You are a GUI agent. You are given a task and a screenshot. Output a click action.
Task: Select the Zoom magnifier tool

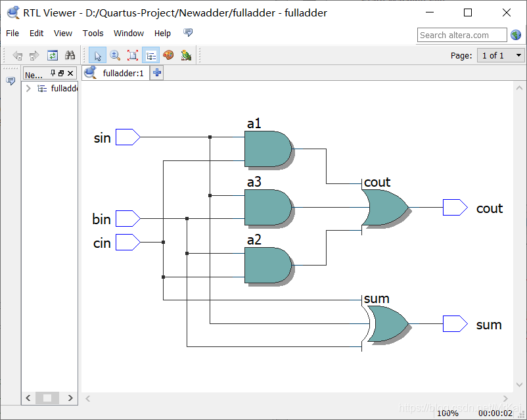pyautogui.click(x=115, y=55)
